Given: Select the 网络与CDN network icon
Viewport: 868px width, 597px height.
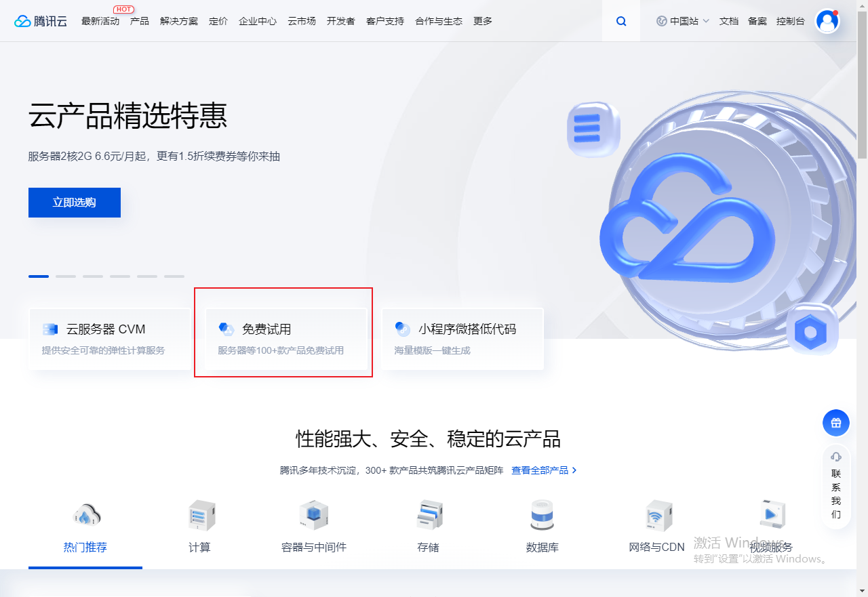Looking at the screenshot, I should coord(656,515).
